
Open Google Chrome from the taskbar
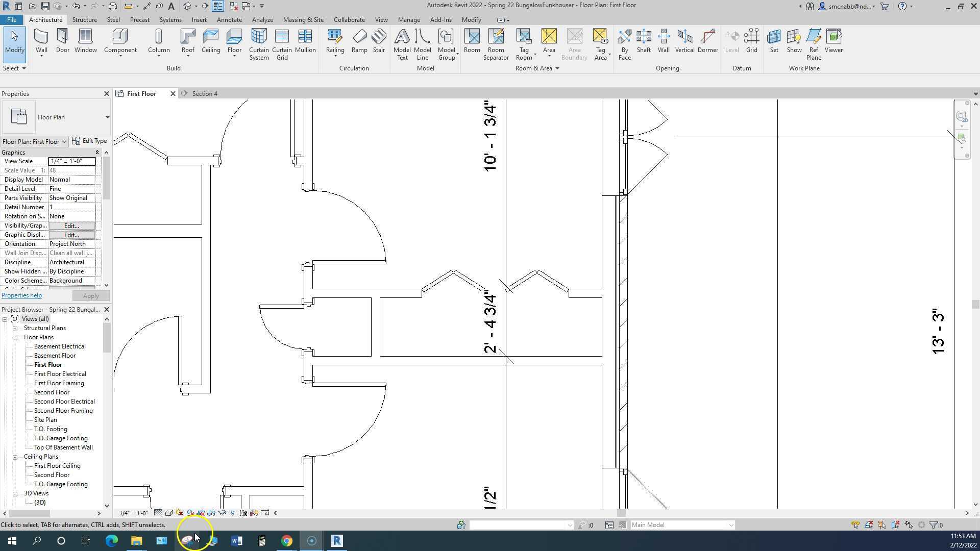287,541
